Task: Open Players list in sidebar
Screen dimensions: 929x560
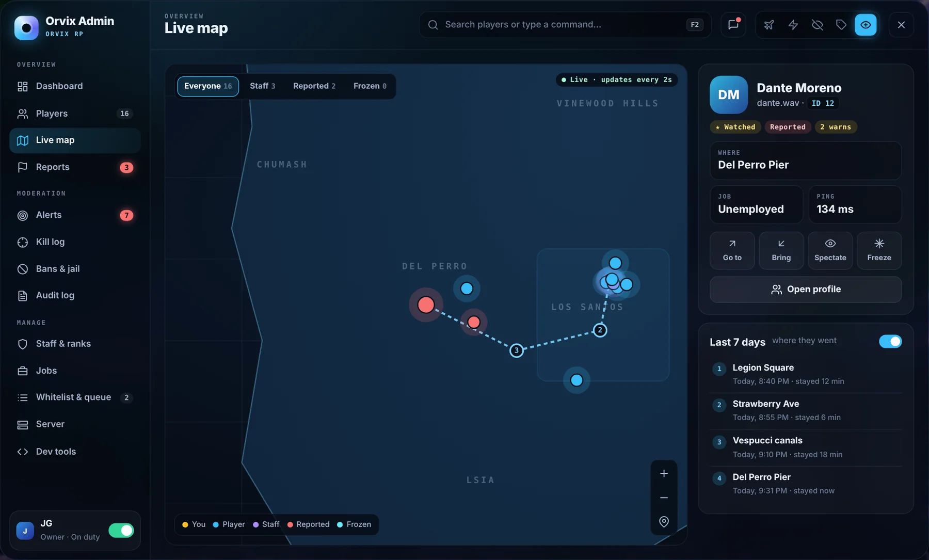Action: (x=75, y=114)
